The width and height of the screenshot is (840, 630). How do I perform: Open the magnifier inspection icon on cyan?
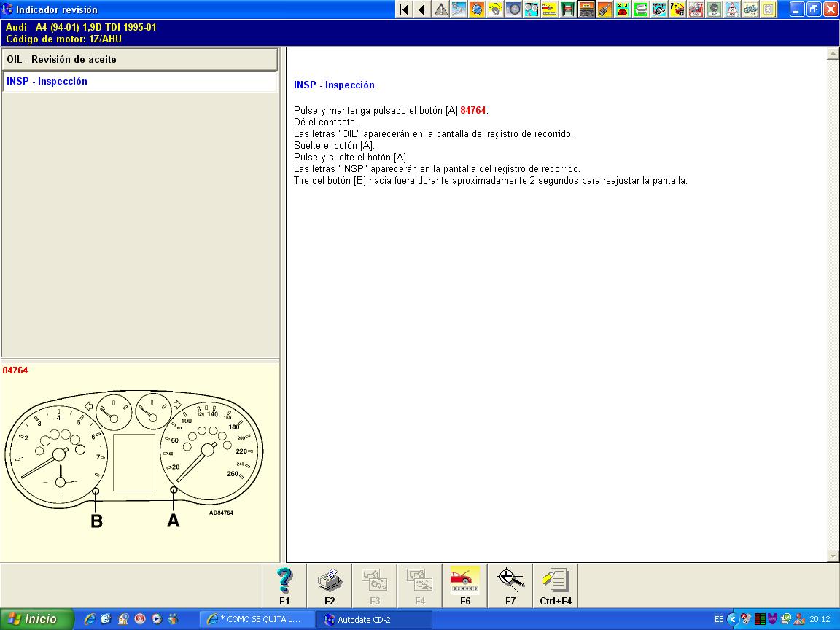[532, 9]
